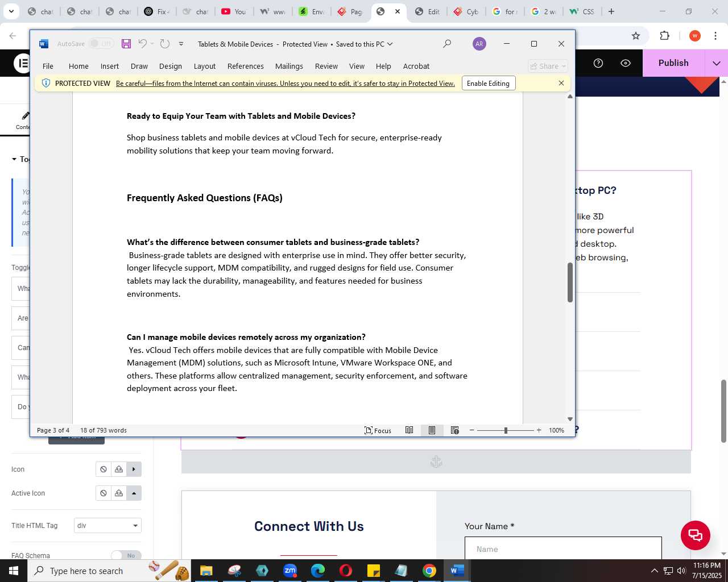Click the zoom out minus button

click(x=471, y=430)
